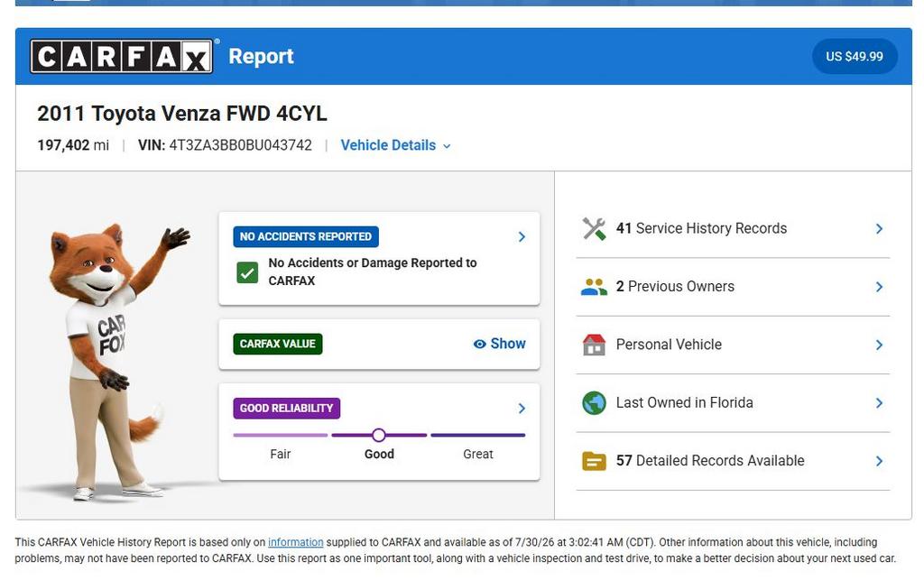This screenshot has height=580, width=924.
Task: Click the Fair reliability segment
Action: 281,435
